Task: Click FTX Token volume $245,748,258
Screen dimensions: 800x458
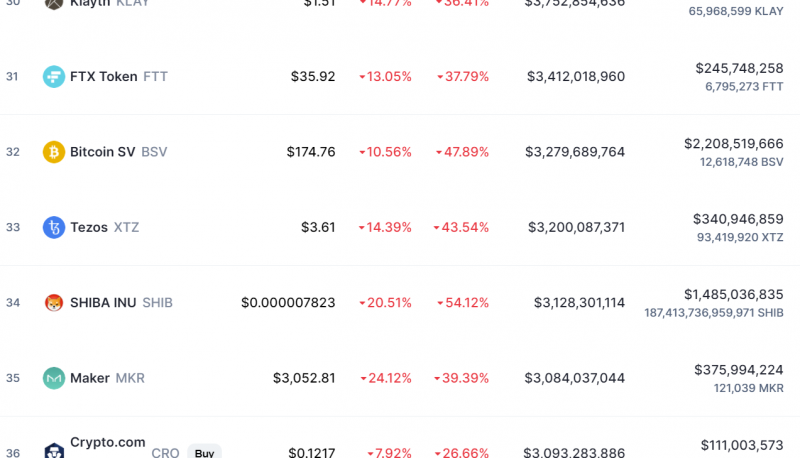Action: 739,68
